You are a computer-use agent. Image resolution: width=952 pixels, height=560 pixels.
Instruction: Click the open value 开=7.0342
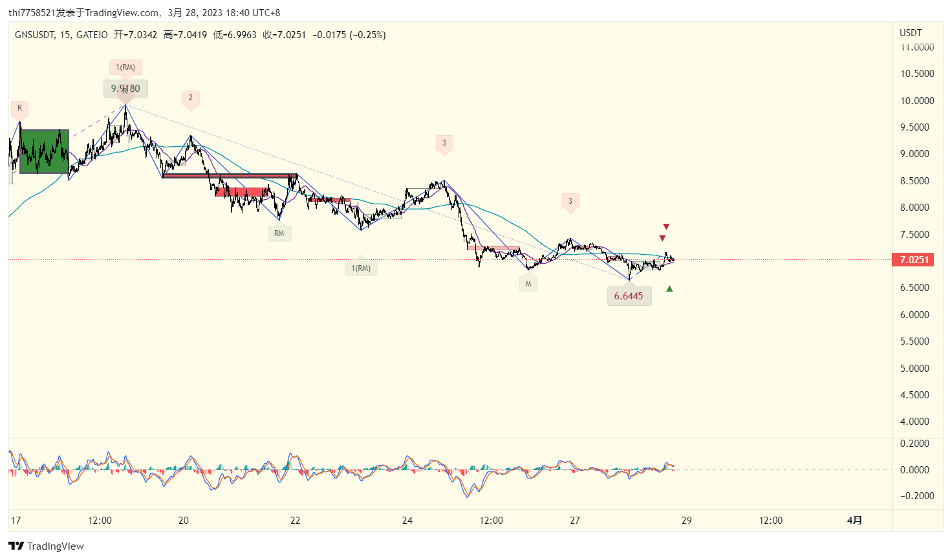[x=135, y=35]
